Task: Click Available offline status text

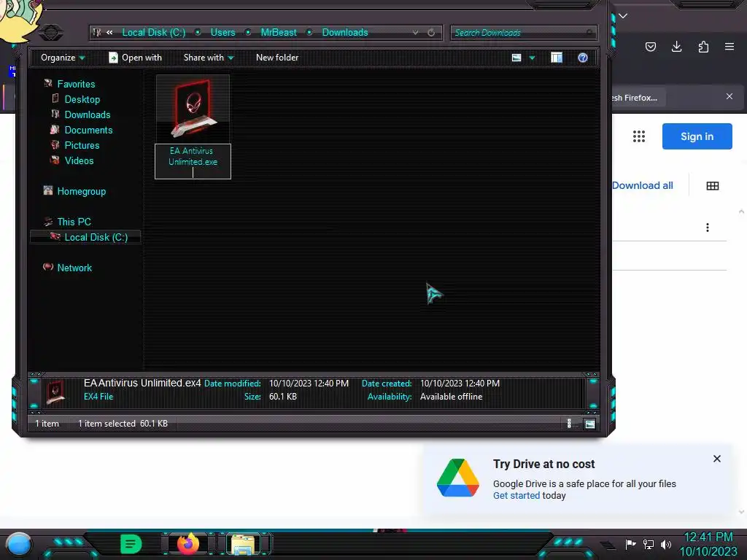Action: click(x=451, y=397)
